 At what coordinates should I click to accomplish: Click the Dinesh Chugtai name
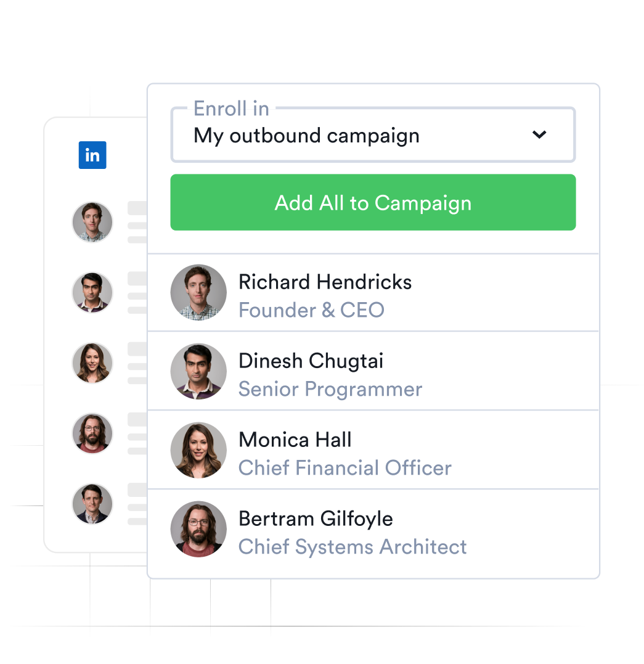(311, 361)
